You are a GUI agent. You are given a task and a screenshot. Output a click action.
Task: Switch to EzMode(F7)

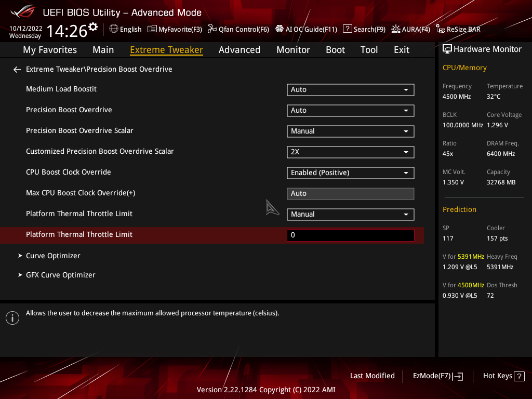pos(437,376)
